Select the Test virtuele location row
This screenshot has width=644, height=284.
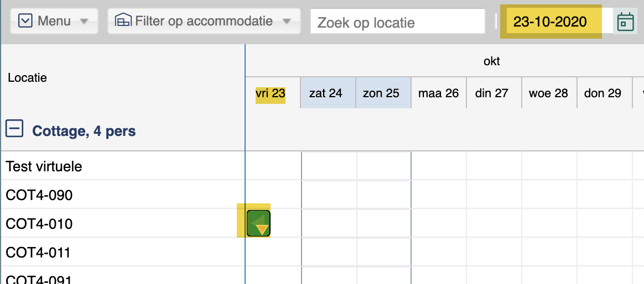(x=123, y=166)
